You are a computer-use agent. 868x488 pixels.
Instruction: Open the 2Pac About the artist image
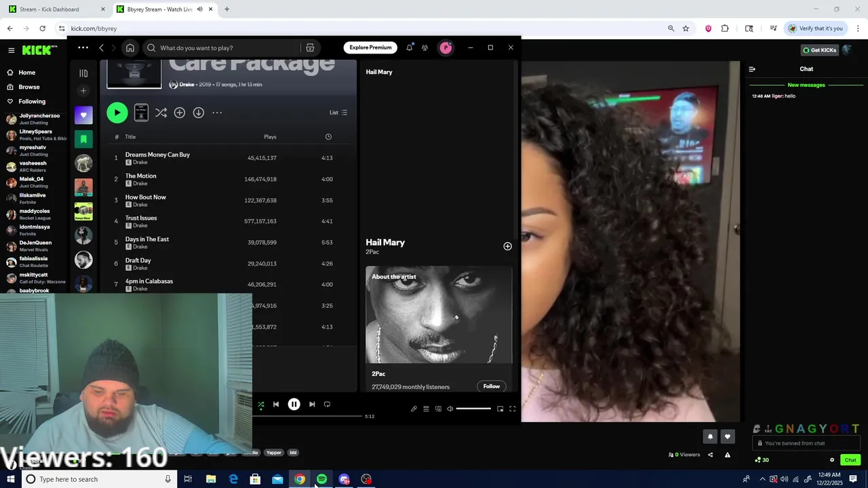pyautogui.click(x=439, y=314)
